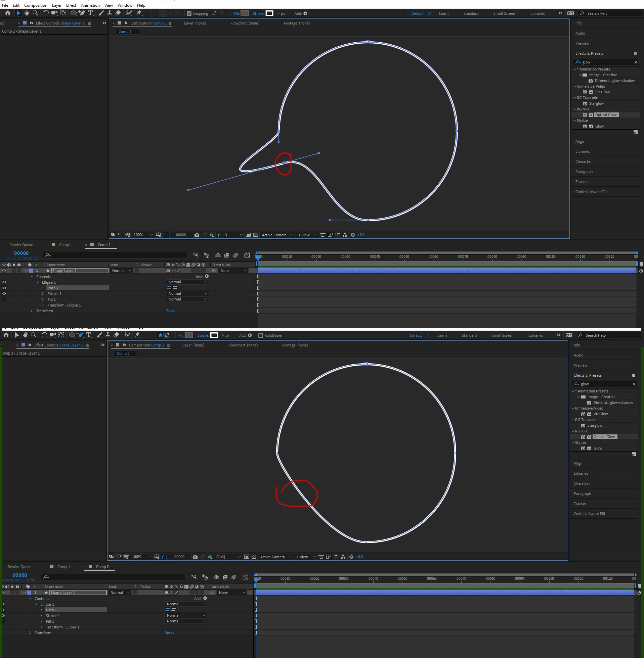Take snapshot camera icon in upper comp viewer
644x658 pixels.
(x=197, y=235)
